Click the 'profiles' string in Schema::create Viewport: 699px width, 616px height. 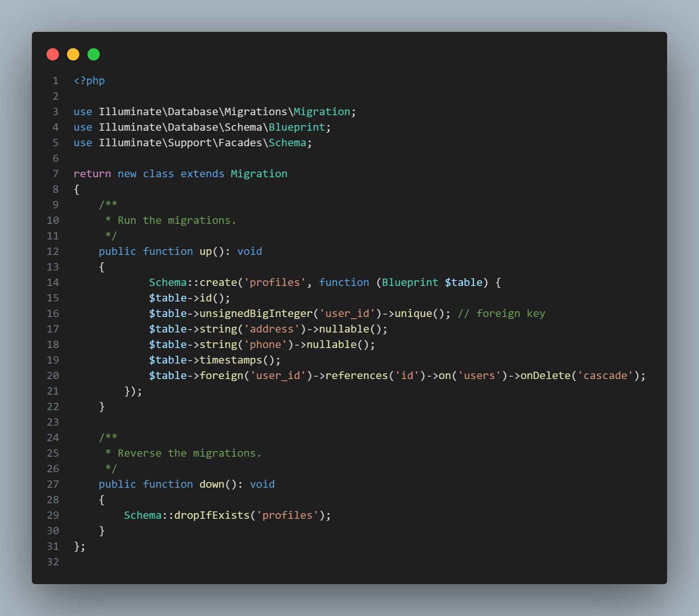coord(275,283)
